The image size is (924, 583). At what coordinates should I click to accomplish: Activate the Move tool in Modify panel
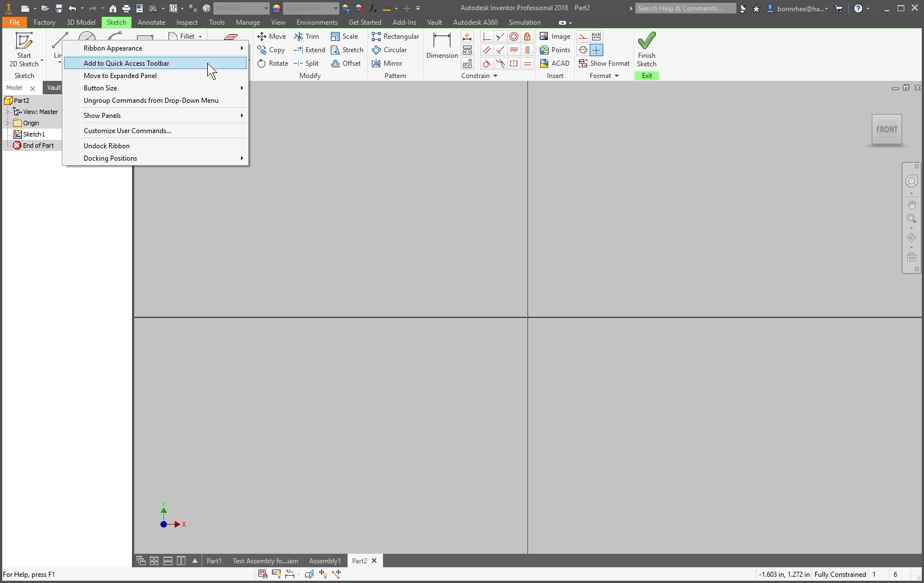(272, 36)
